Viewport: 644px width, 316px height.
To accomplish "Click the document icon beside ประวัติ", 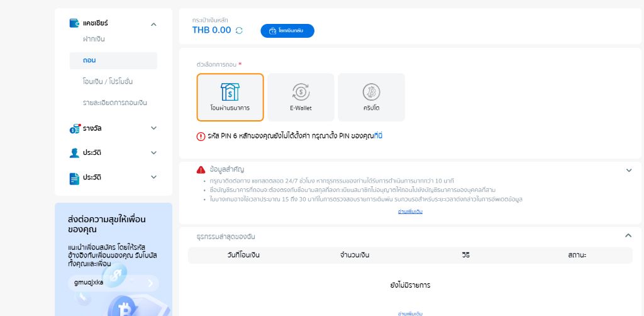I will (75, 178).
